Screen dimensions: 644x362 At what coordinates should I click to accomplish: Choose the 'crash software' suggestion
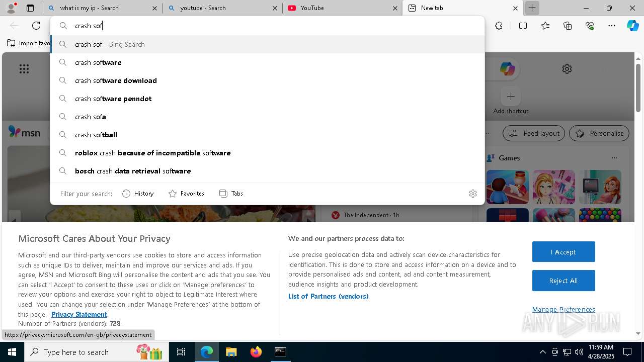tap(268, 62)
